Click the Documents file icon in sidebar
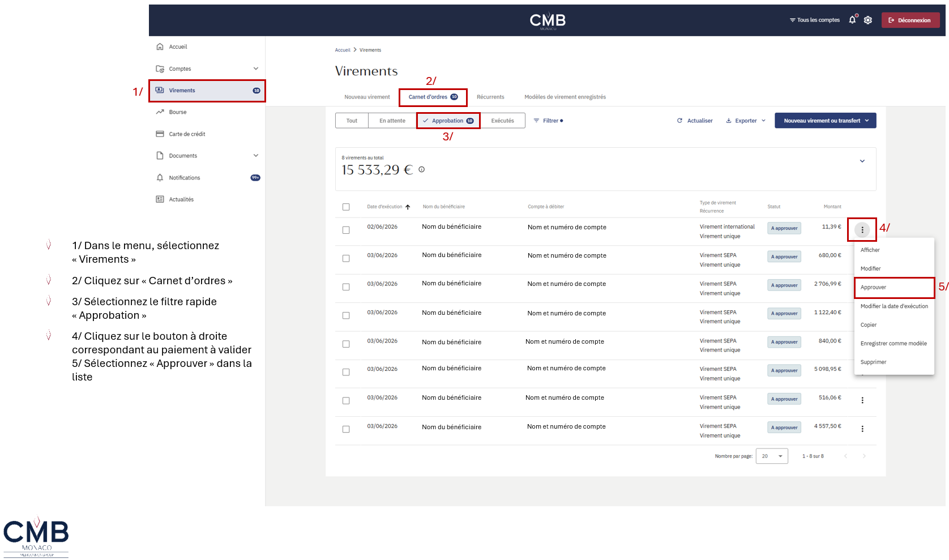Viewport: 949px width, 560px height. pyautogui.click(x=160, y=156)
